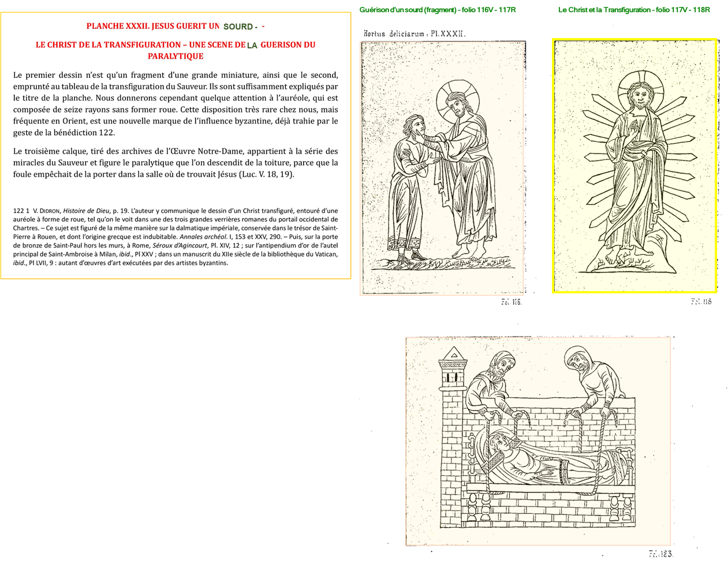Screen dimensions: 728x563
Task: Click the red heading "PLANCHE XXXII. JESUS GUERIT UN"
Action: pos(153,26)
